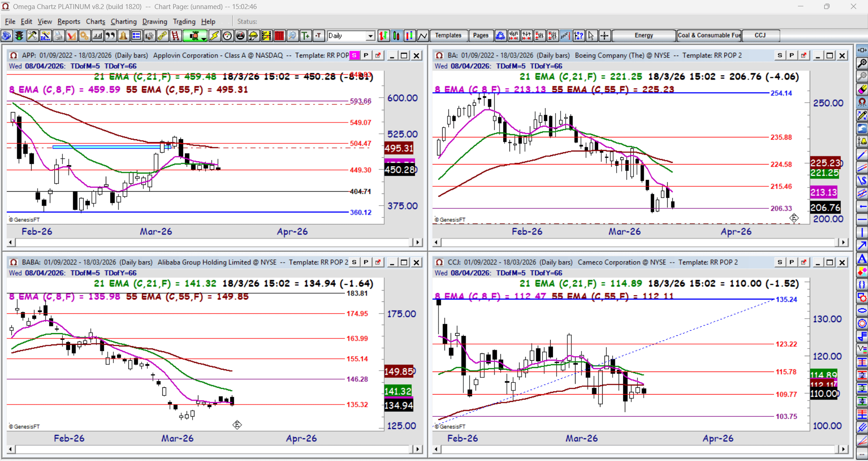The width and height of the screenshot is (868, 461).
Task: Switch to line chart style
Action: click(423, 36)
